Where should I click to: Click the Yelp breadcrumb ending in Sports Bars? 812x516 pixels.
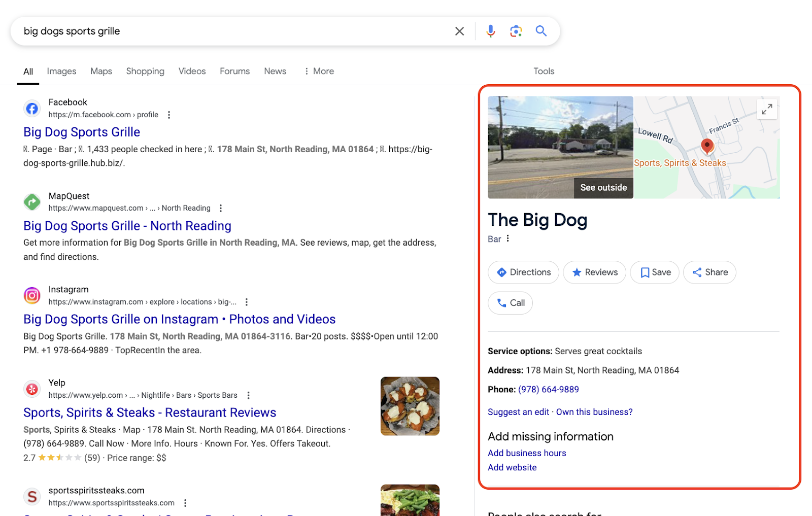click(x=143, y=396)
